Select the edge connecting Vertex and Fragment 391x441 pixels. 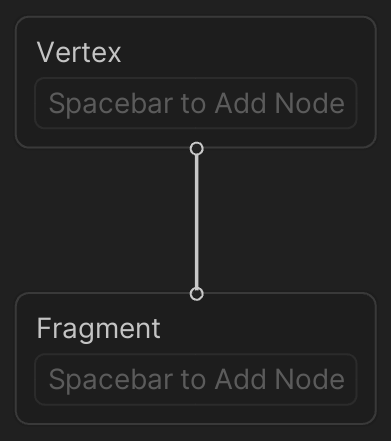tap(197, 221)
